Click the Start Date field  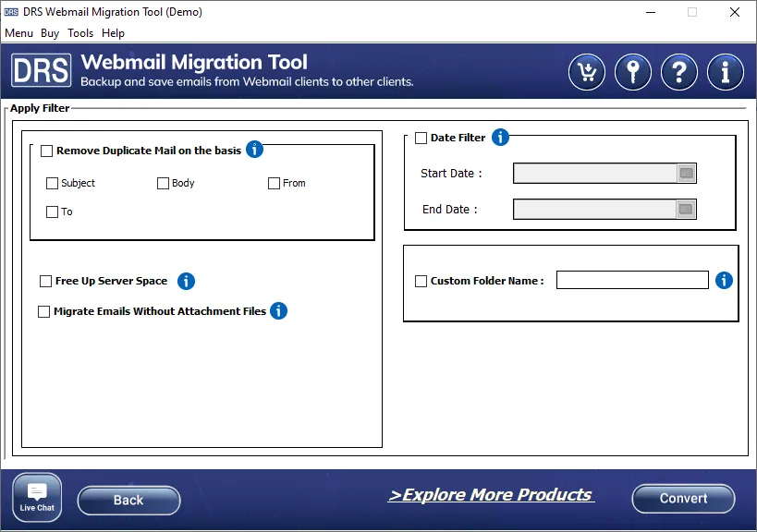tap(595, 173)
